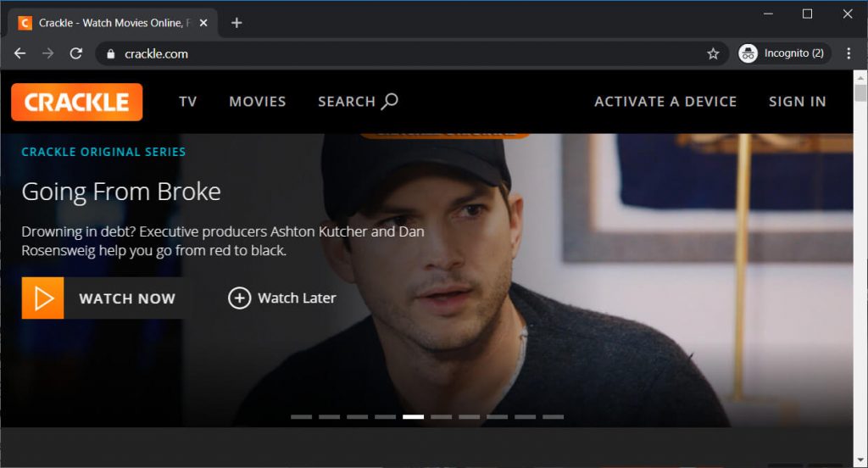868x468 pixels.
Task: Click the padlock site info icon
Action: [x=111, y=53]
